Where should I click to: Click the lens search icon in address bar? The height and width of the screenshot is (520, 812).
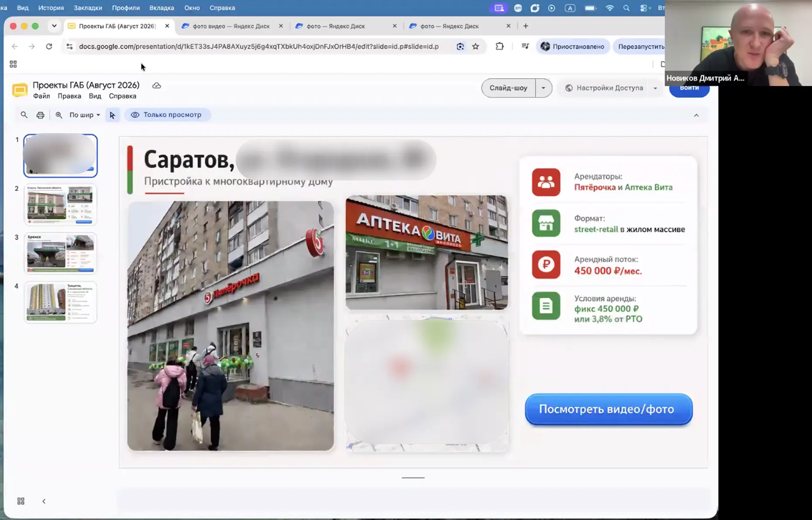tap(460, 46)
